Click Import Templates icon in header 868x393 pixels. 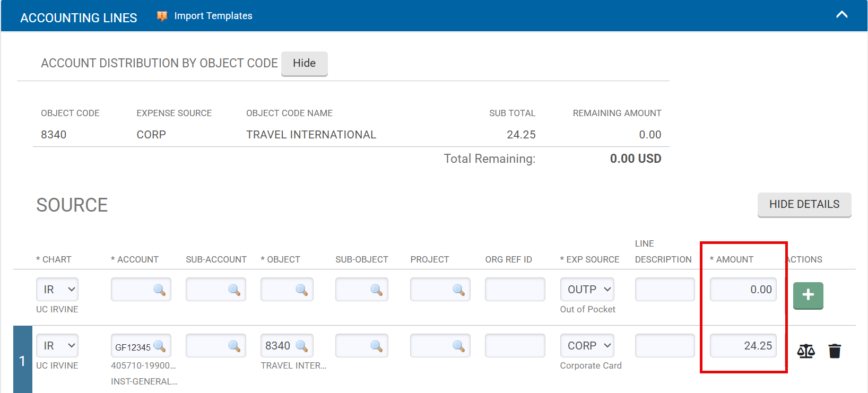(162, 16)
